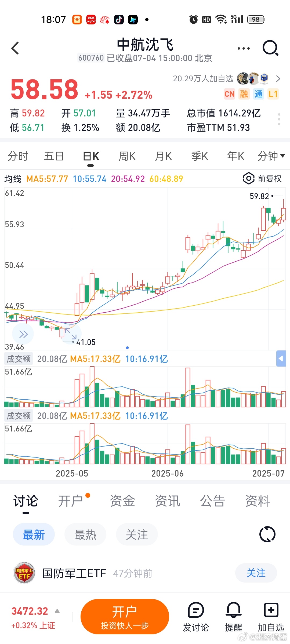Viewport: 290px width, 644px height.
Task: Tap the alarm clock status bar icon
Action: coord(193,19)
